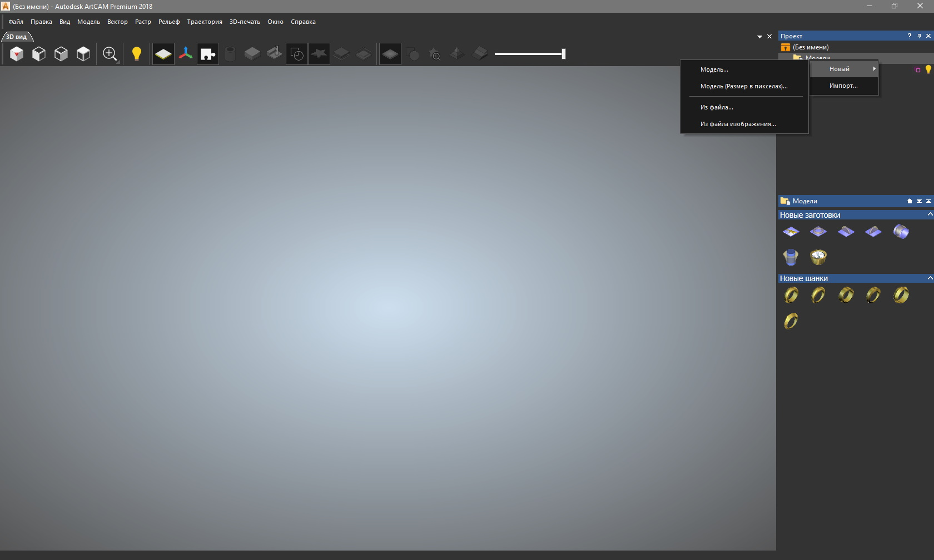Toggle light bulb visibility in project tree

click(x=928, y=69)
